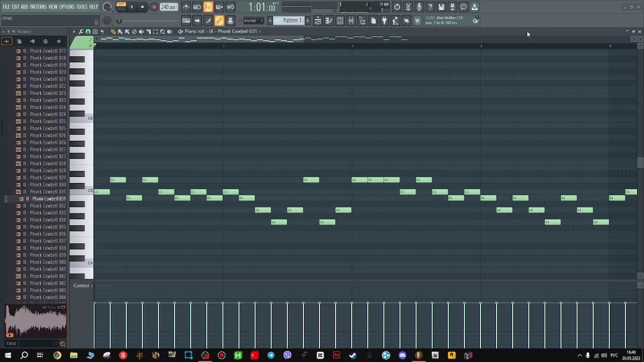644x362 pixels.
Task: Click the download update icon
Action: pos(474,7)
